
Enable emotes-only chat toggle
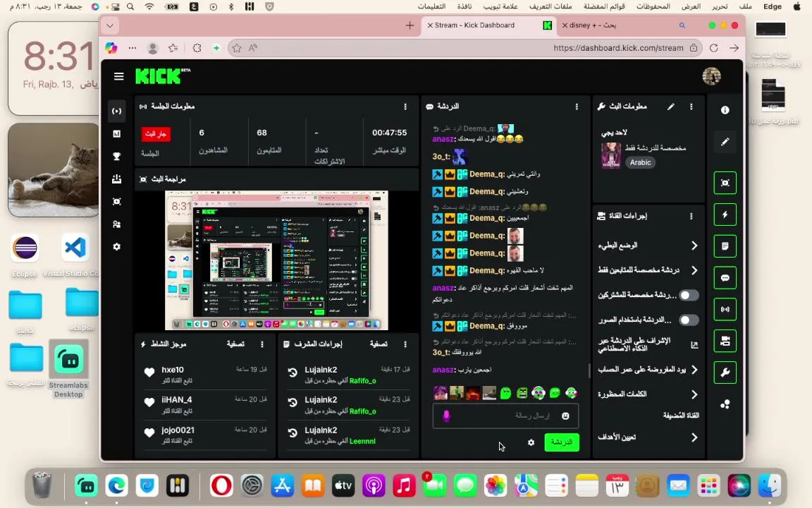[x=688, y=320]
